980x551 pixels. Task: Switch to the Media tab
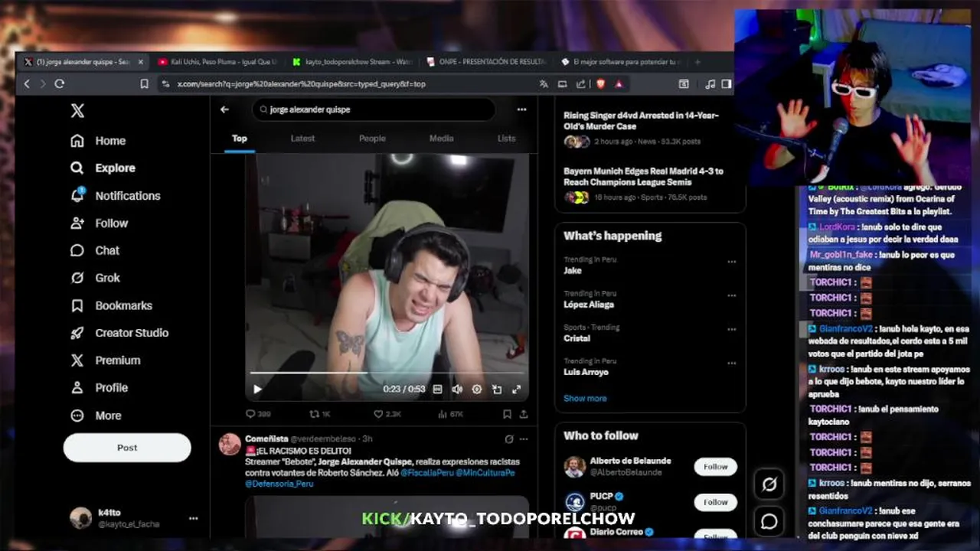441,139
